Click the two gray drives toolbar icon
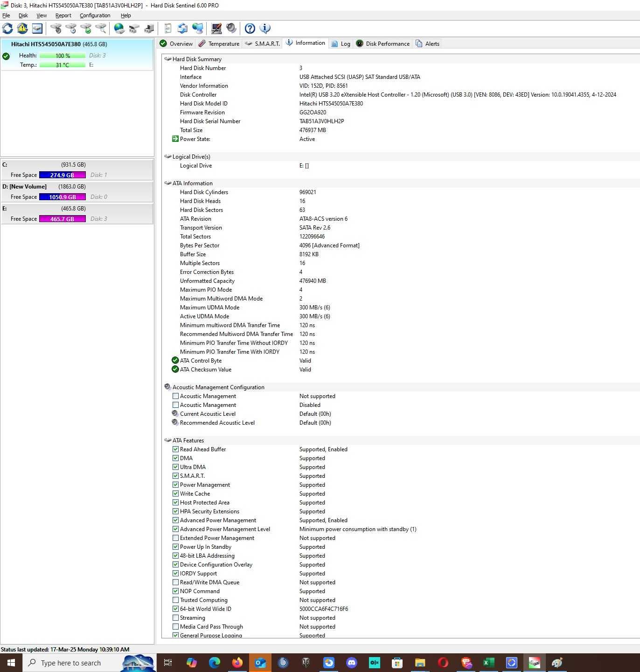Image resolution: width=640 pixels, height=672 pixels. click(x=134, y=28)
